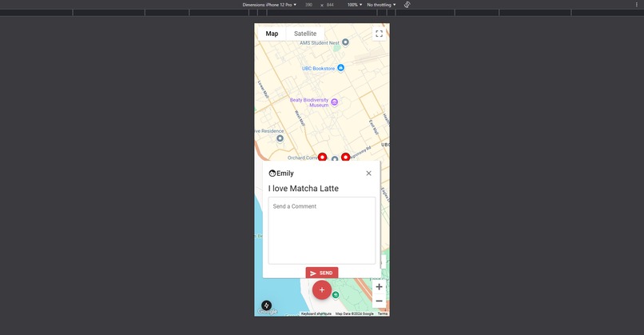Click the Residence gray location pin

click(x=280, y=138)
